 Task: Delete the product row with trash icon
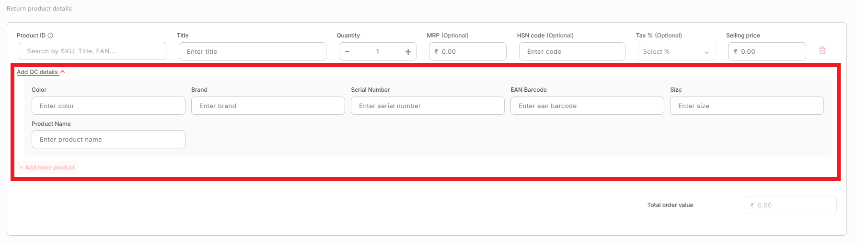pyautogui.click(x=822, y=50)
